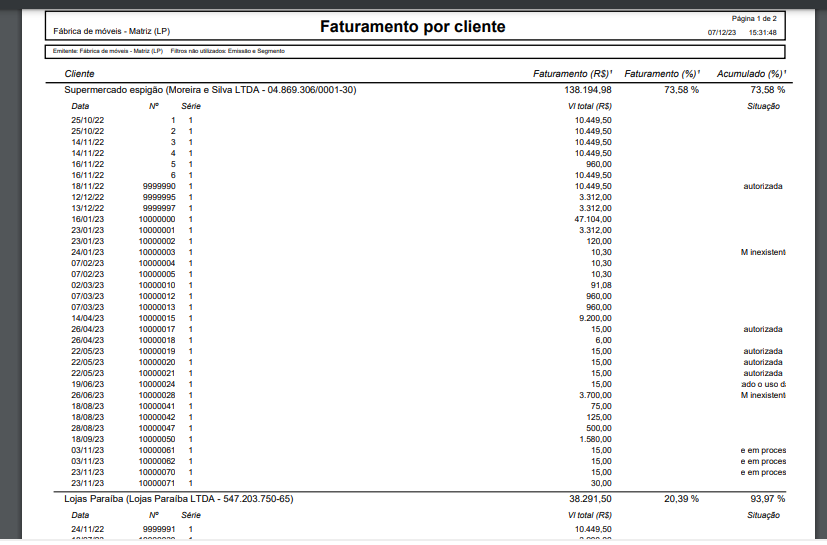827x545 pixels.
Task: Click the date 24/11/22
Action: [88, 530]
